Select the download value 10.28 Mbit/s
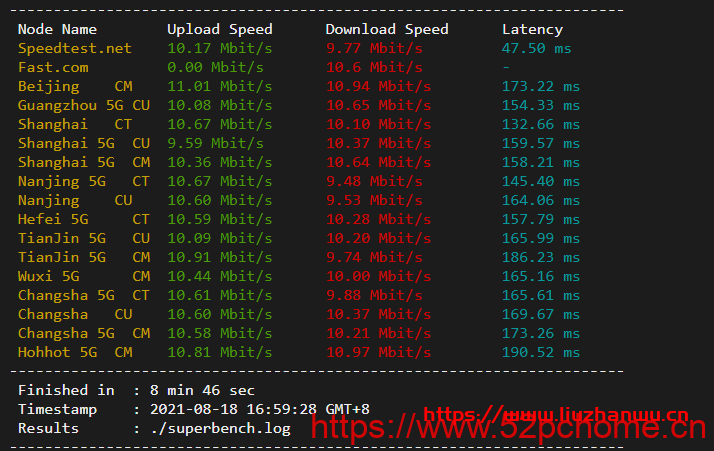Viewport: 714px width, 451px height. [378, 220]
